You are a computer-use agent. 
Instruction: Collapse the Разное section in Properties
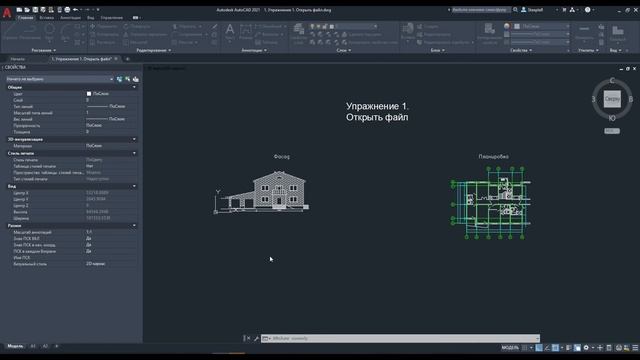click(134, 225)
